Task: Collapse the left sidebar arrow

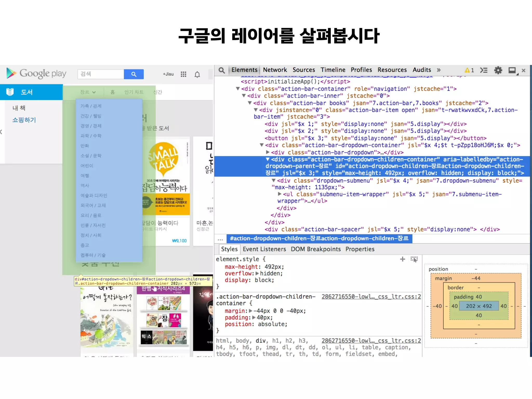Action: click(x=1, y=132)
